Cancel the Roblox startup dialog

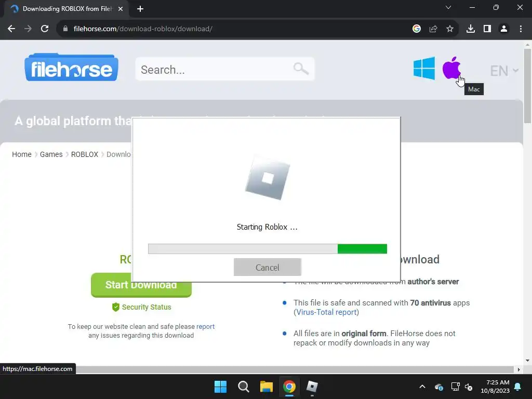(x=268, y=268)
